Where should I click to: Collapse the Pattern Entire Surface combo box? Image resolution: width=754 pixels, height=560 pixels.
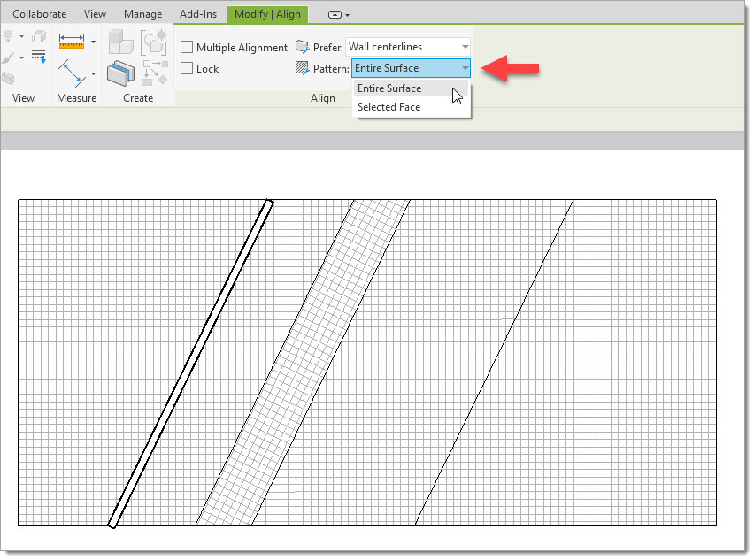pyautogui.click(x=411, y=68)
